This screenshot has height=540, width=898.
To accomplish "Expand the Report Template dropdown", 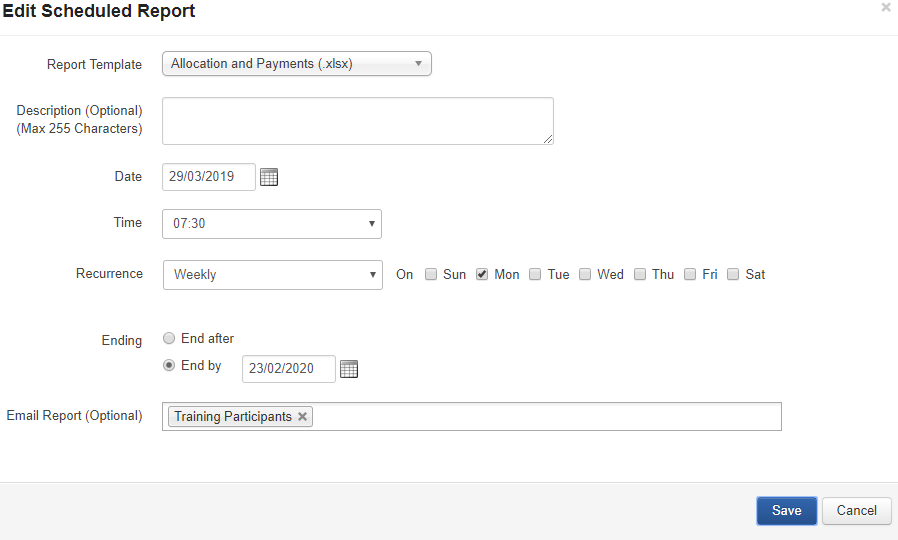I will click(297, 64).
